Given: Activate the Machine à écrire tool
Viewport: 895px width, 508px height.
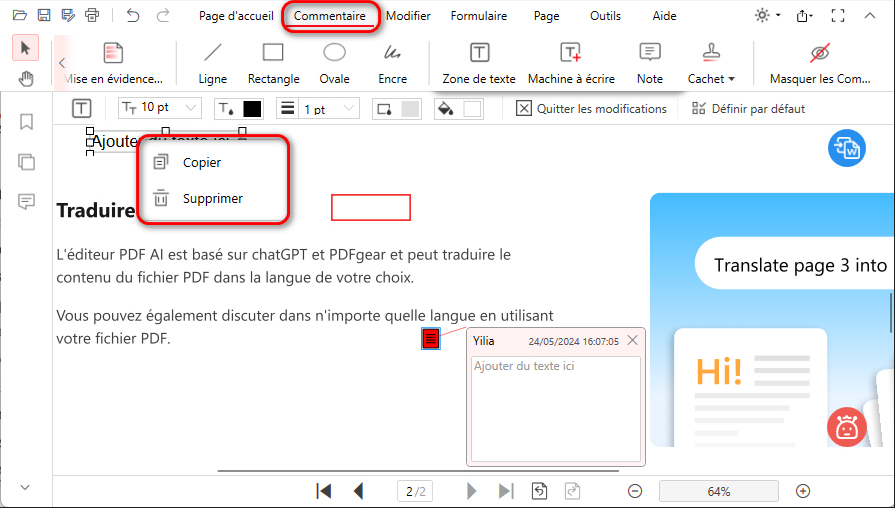Looking at the screenshot, I should pyautogui.click(x=571, y=63).
